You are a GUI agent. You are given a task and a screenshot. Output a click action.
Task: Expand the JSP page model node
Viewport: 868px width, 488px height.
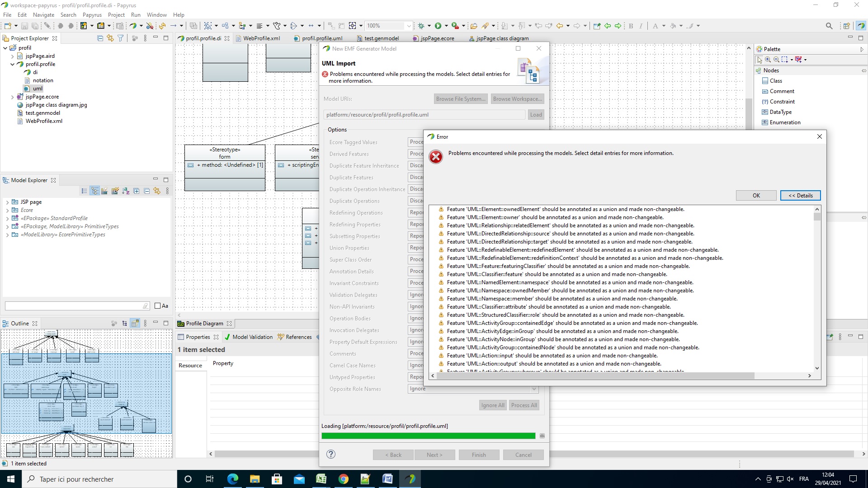[x=7, y=202]
